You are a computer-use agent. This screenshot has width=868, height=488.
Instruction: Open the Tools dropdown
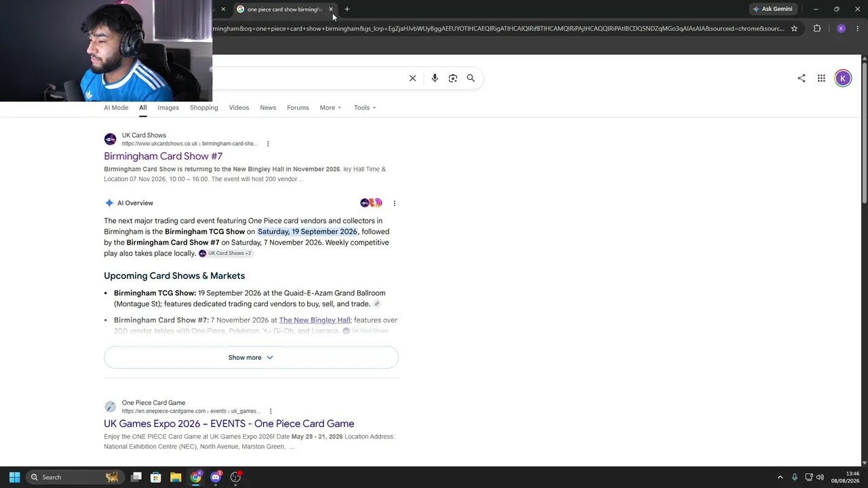[x=365, y=108]
